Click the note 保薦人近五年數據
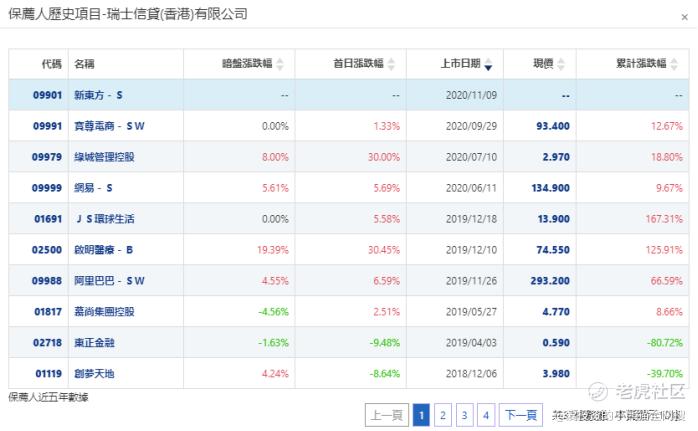Screen dimensions: 698x431 tap(48, 397)
